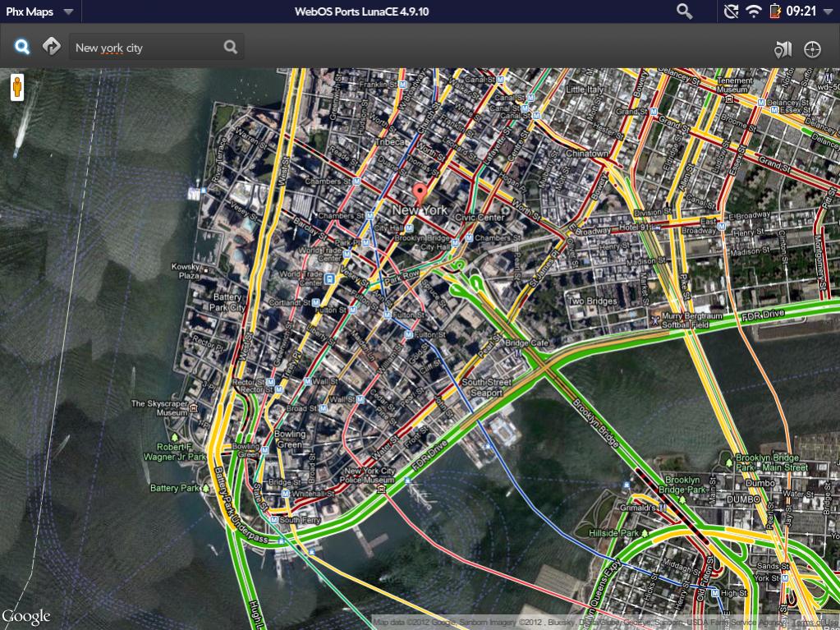Select World Trade Center transit station icon
This screenshot has height=630, width=840.
(328, 279)
